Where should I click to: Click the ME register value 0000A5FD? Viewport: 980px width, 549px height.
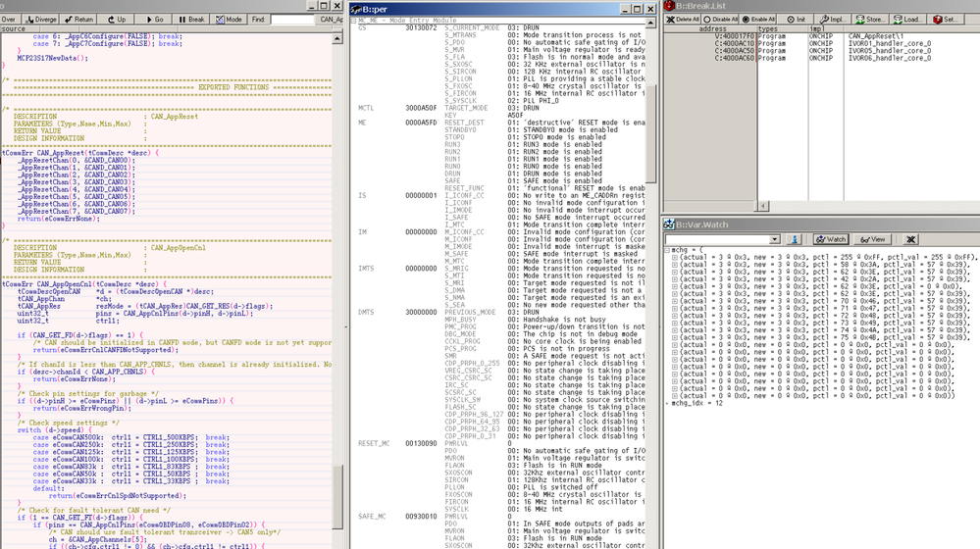coord(421,124)
